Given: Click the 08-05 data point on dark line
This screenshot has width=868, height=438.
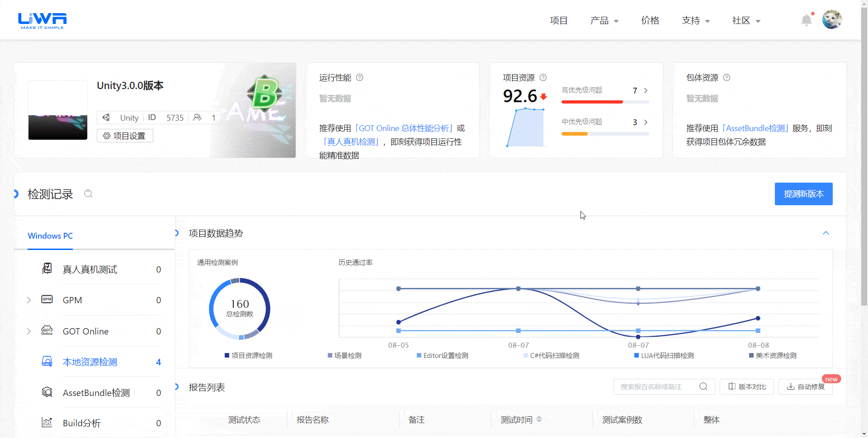Looking at the screenshot, I should point(398,322).
